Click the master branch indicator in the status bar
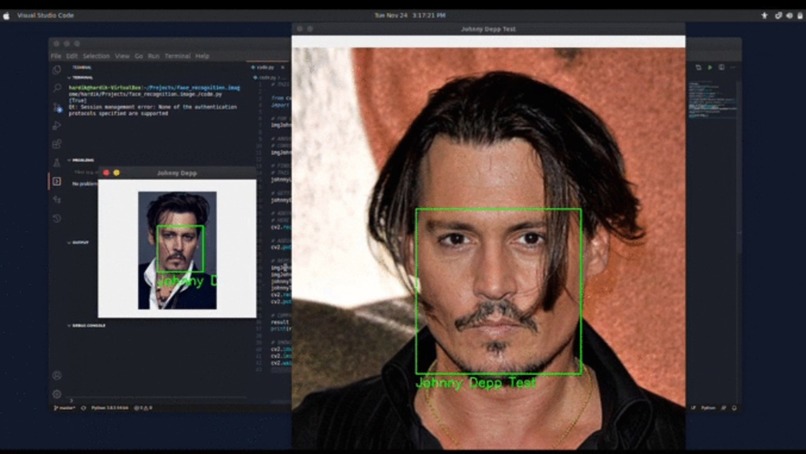 [x=65, y=408]
